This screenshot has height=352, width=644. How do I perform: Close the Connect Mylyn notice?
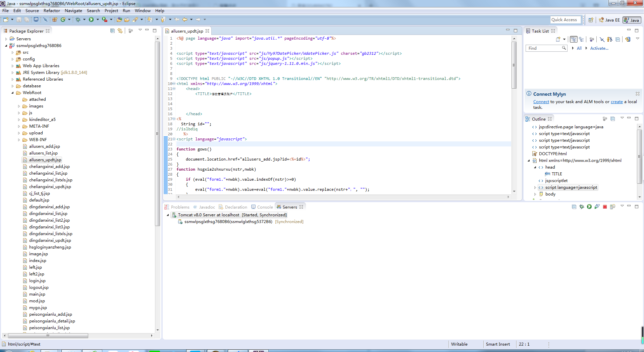(637, 94)
